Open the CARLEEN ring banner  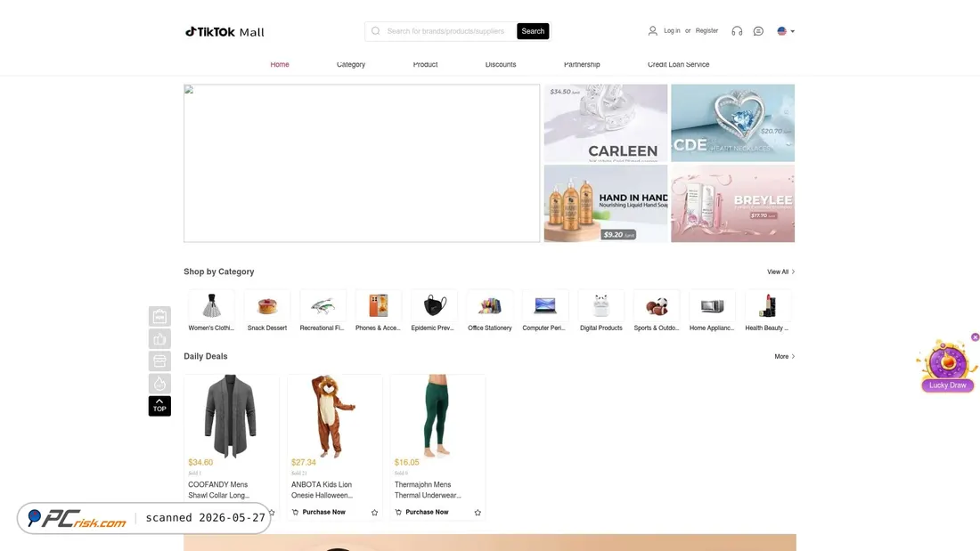coord(606,123)
